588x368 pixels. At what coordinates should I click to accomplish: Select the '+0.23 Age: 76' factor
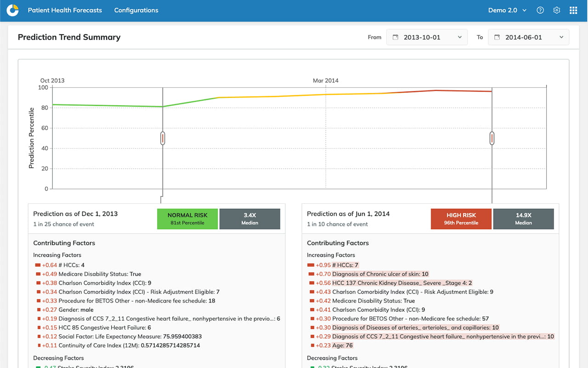(x=331, y=345)
